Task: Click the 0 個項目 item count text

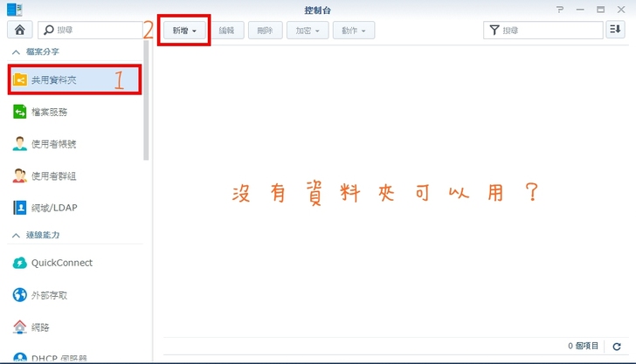Action: [583, 346]
